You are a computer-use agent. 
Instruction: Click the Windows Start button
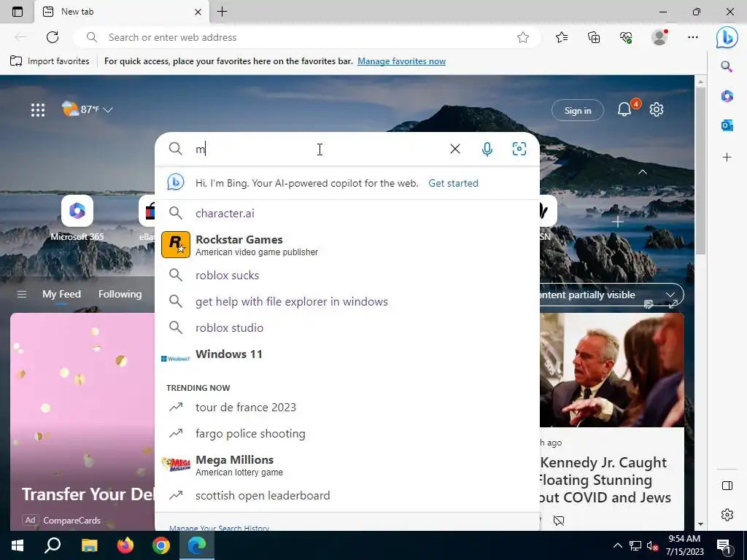pos(18,545)
